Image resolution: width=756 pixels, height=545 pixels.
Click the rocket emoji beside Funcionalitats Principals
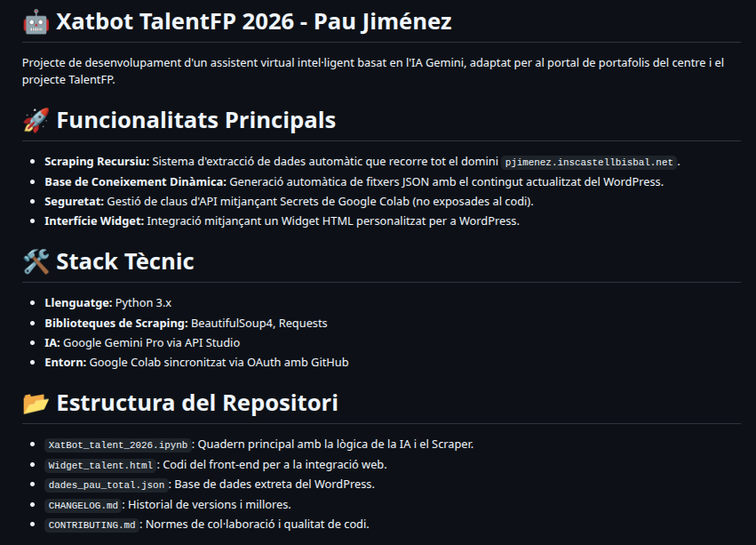coord(35,120)
